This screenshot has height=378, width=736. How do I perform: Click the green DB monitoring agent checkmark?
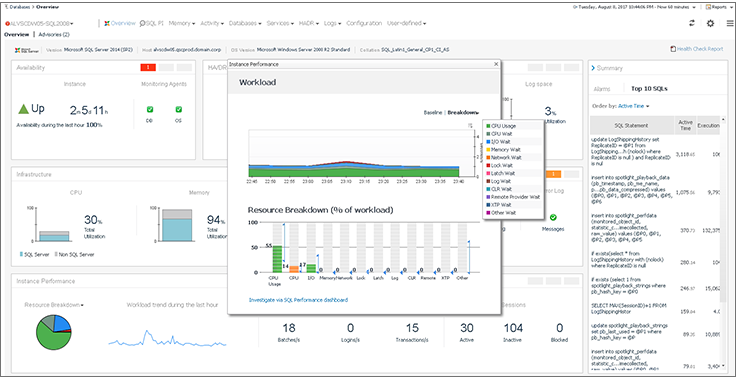[x=150, y=109]
